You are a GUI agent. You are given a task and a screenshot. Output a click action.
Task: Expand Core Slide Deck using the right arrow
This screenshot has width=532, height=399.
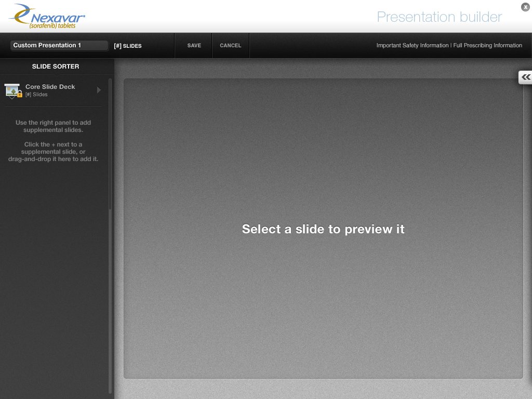pyautogui.click(x=99, y=90)
